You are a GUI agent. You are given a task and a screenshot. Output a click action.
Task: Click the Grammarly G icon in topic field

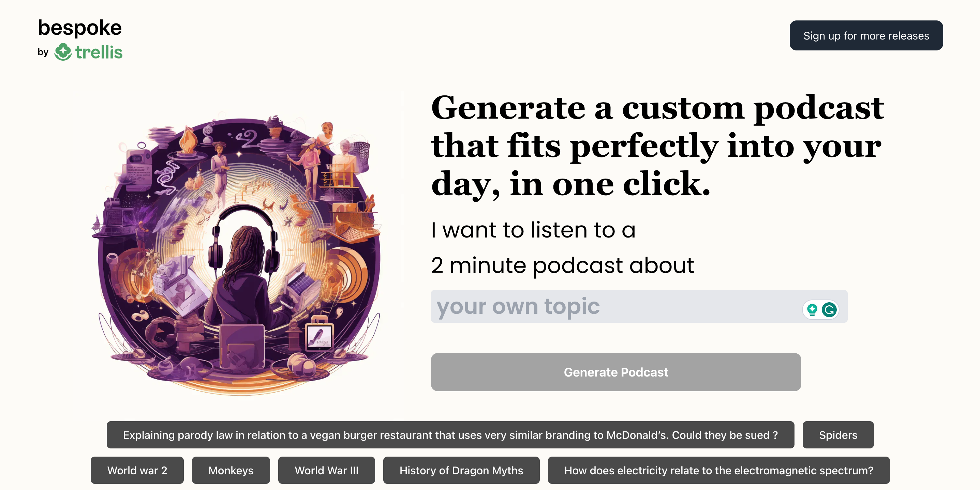click(829, 309)
